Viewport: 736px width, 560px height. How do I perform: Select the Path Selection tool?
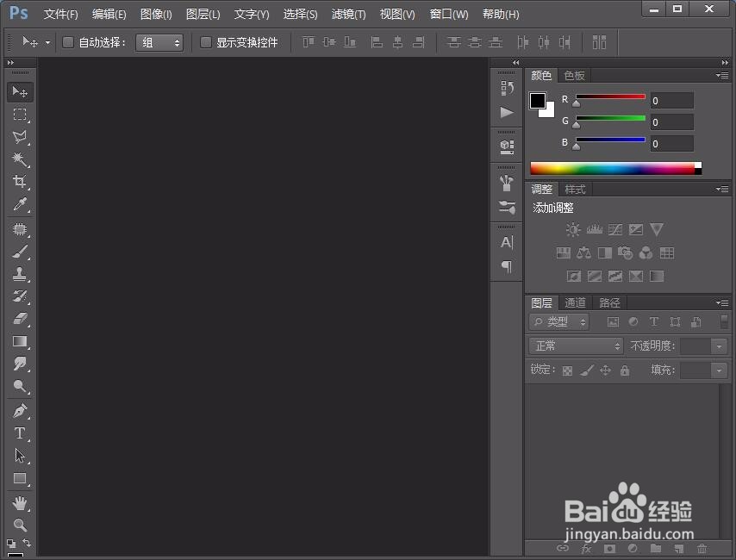[x=20, y=455]
